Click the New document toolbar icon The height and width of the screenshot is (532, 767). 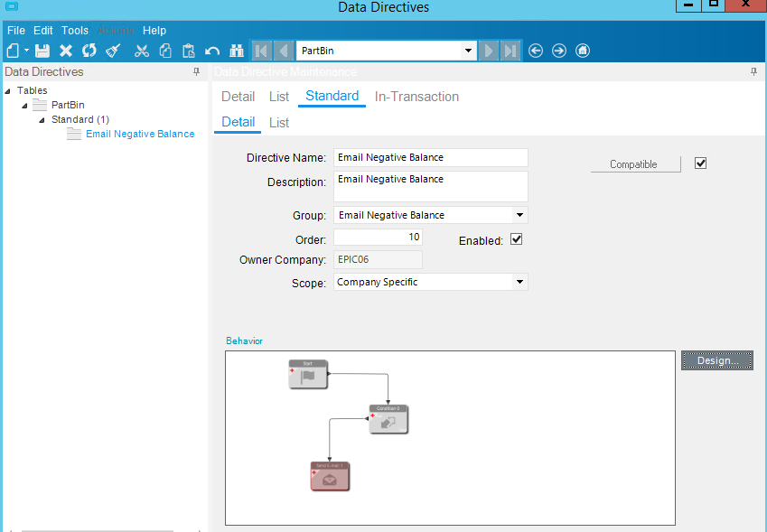14,51
